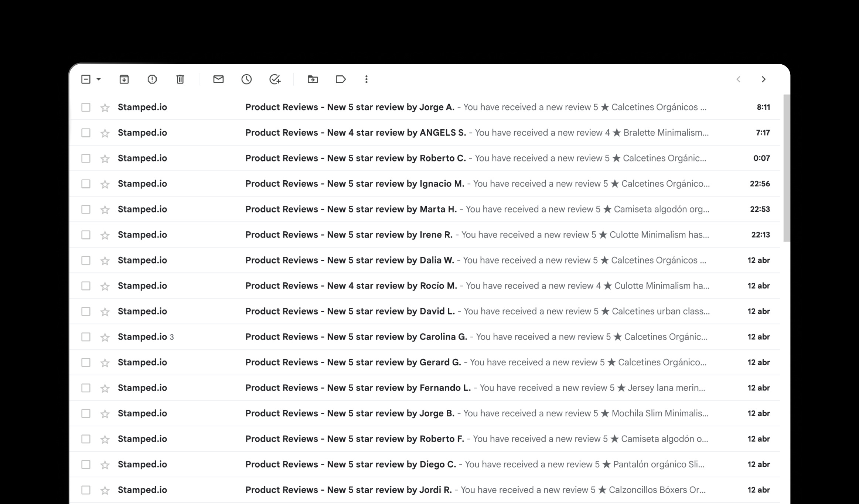The width and height of the screenshot is (859, 504).
Task: Open the review email by Dalia W.
Action: tap(425, 260)
